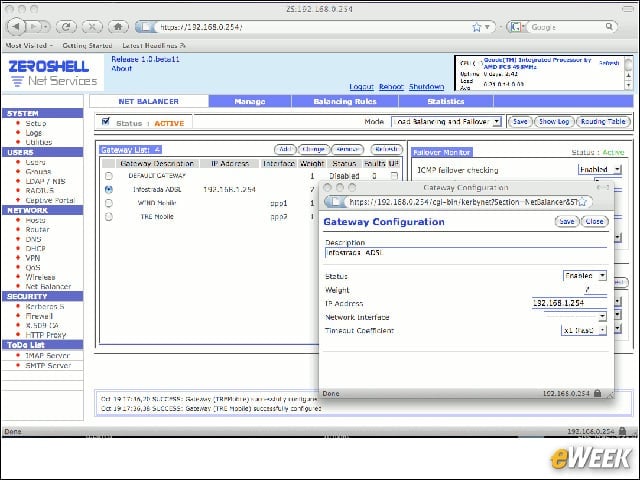Open the ICMP failover checking dropdown

(600, 169)
